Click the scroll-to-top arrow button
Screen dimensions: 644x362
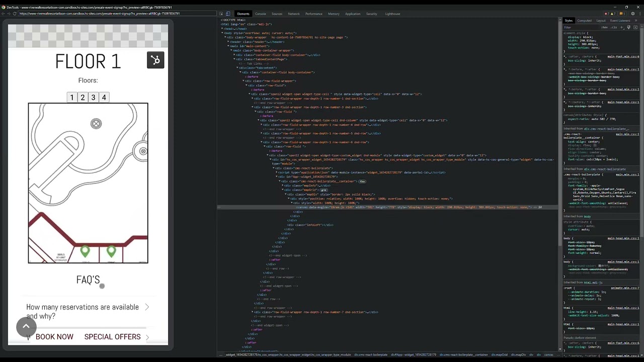[26, 327]
